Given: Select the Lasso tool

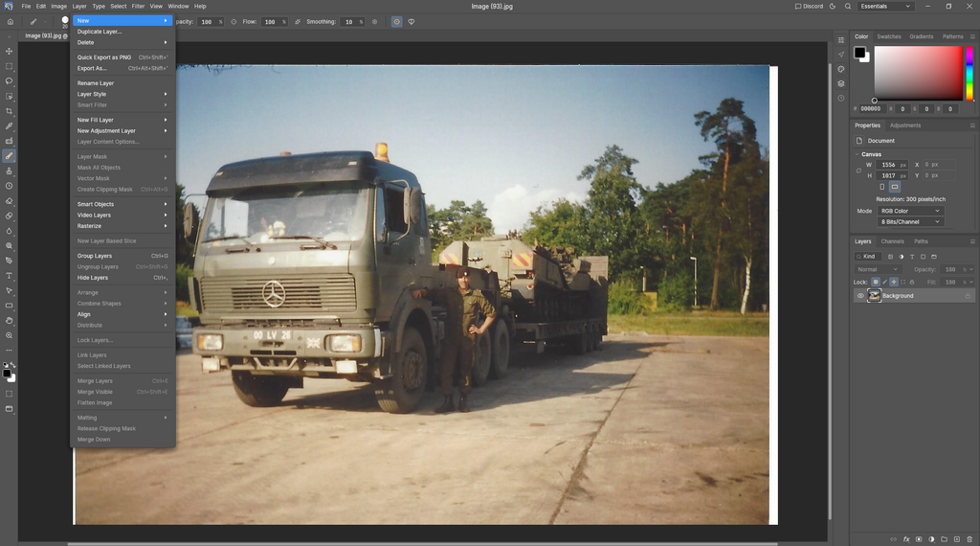Looking at the screenshot, I should tap(9, 81).
